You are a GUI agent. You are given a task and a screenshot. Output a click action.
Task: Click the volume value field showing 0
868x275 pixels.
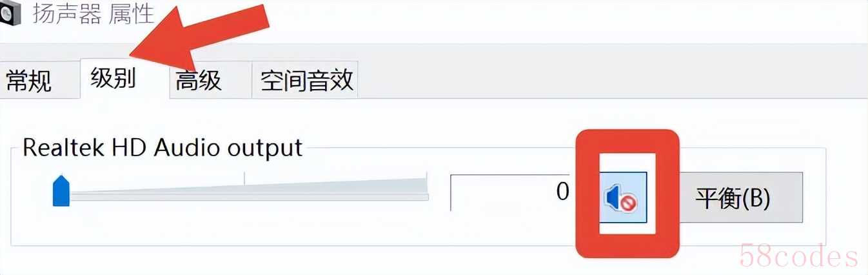tap(511, 192)
